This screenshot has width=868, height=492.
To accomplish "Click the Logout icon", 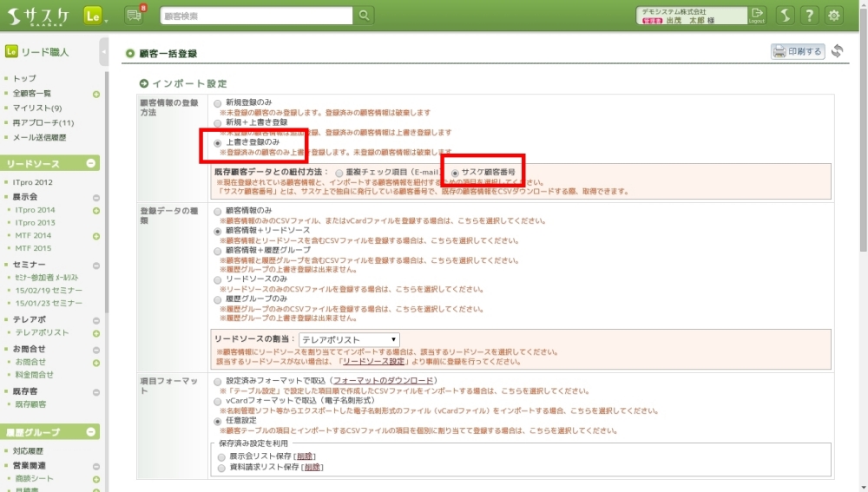I will [x=758, y=15].
